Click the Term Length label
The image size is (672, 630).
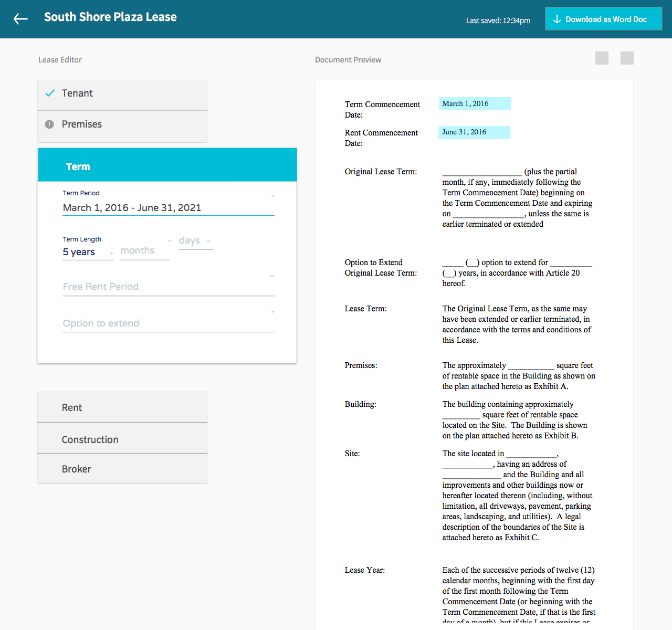pos(82,239)
